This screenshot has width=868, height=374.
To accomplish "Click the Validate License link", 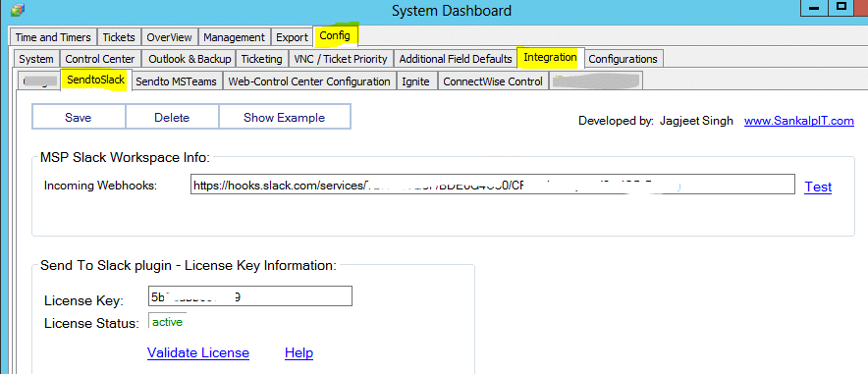I will point(198,353).
